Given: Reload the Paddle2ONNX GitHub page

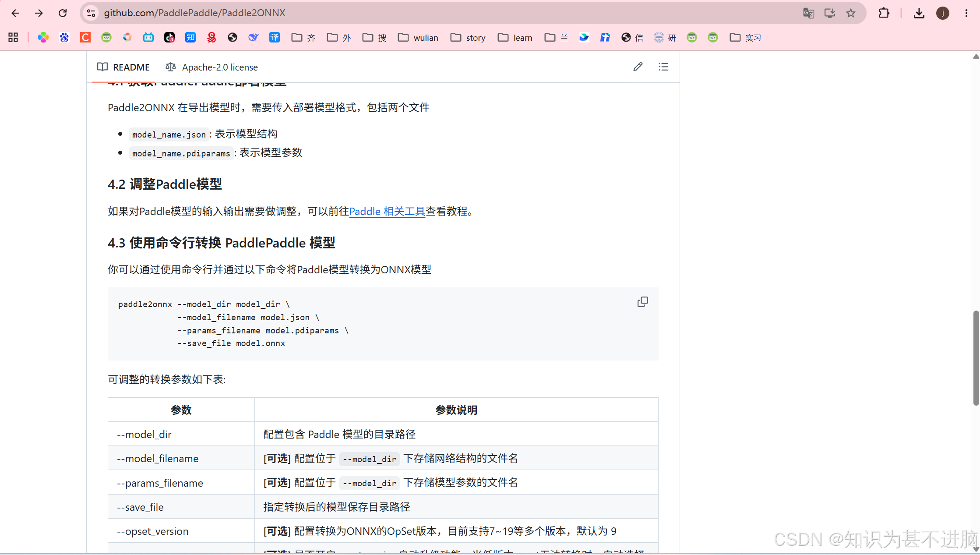Looking at the screenshot, I should coord(63,13).
